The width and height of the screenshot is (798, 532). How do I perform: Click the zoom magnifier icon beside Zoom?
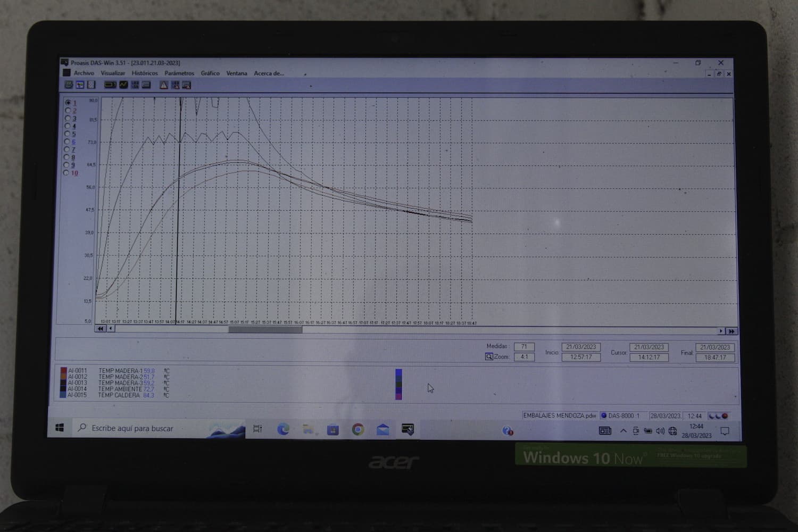pos(489,357)
